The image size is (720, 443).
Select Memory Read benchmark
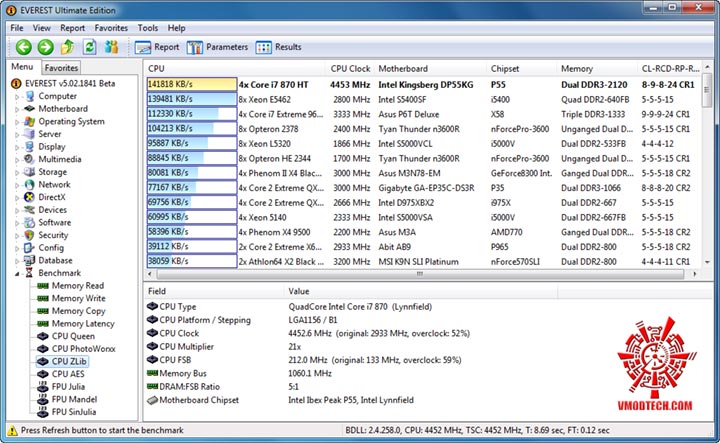[x=78, y=286]
